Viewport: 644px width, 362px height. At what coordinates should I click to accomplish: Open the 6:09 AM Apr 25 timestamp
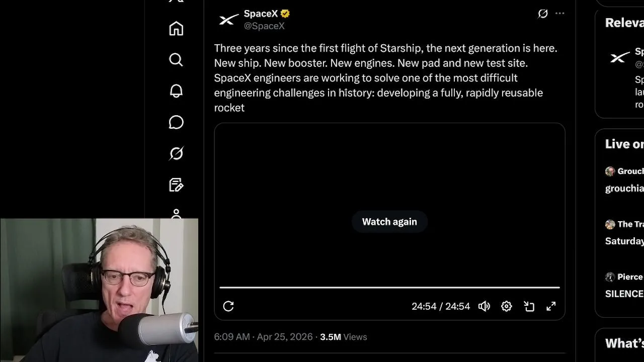click(x=263, y=337)
